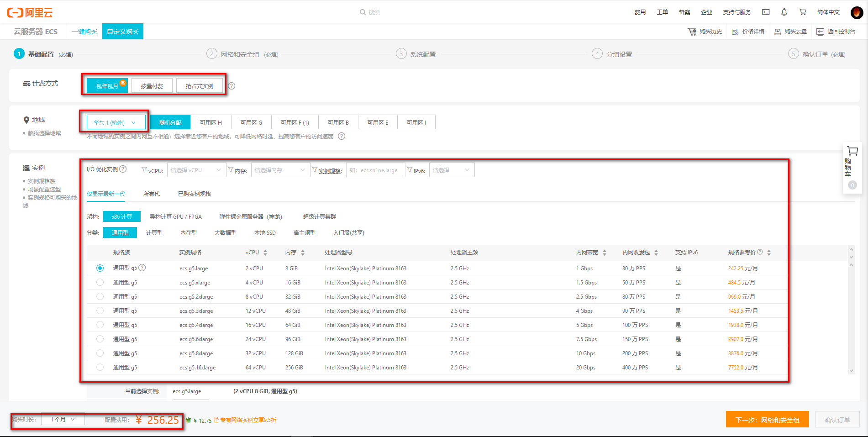Sort by 内网带宽 column arrows
This screenshot has width=868, height=437.
coord(605,253)
